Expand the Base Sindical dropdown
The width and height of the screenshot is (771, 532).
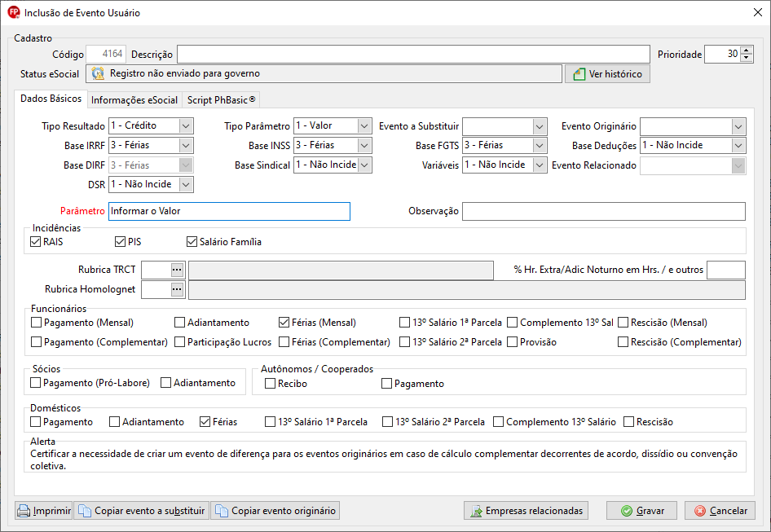364,165
